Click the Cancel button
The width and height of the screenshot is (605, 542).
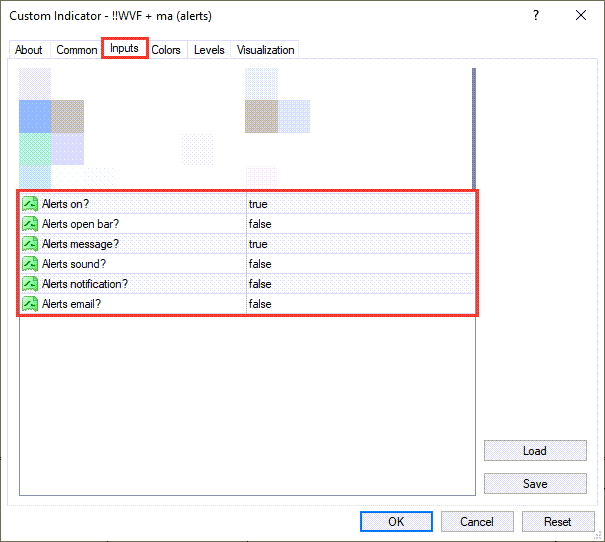point(477,522)
